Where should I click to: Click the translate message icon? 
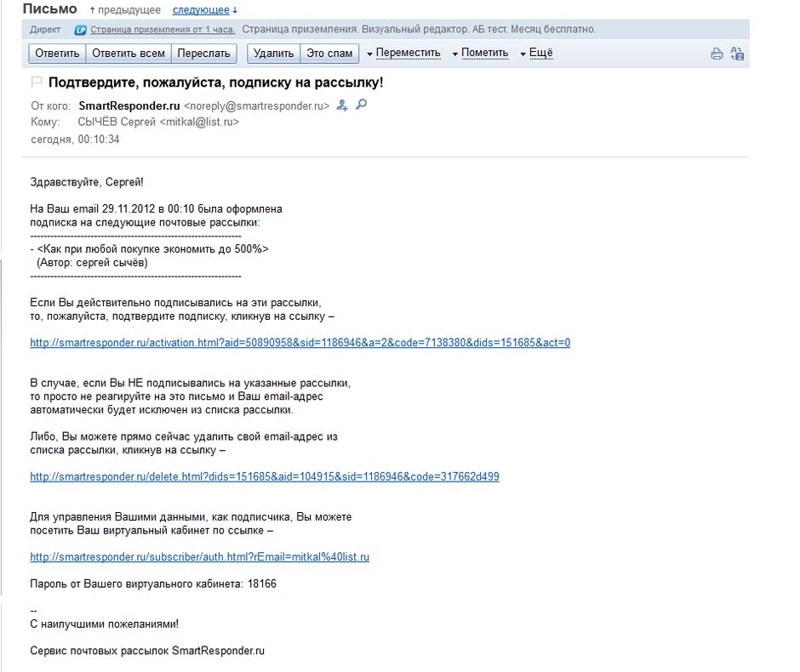point(737,54)
